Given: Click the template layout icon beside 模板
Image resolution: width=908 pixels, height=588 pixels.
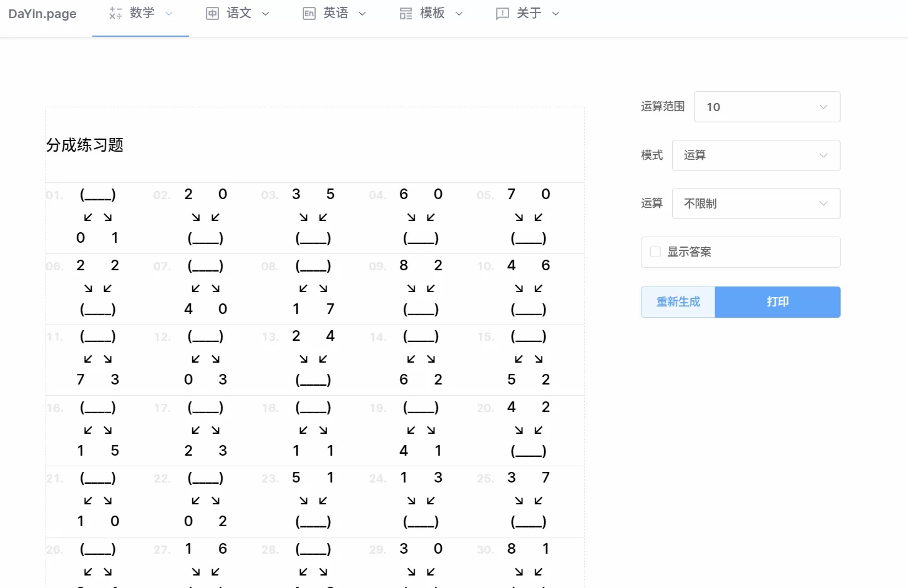Looking at the screenshot, I should pyautogui.click(x=406, y=13).
